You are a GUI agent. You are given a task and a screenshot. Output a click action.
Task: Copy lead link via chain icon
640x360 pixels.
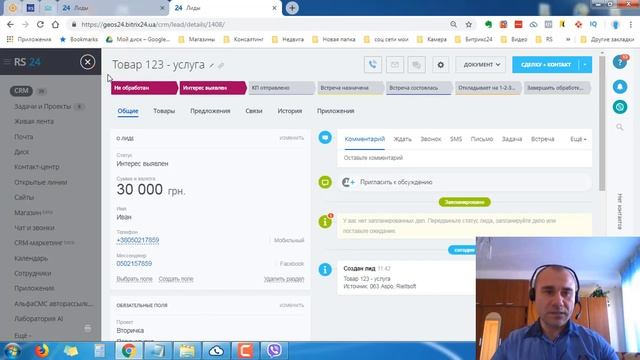[x=221, y=65]
